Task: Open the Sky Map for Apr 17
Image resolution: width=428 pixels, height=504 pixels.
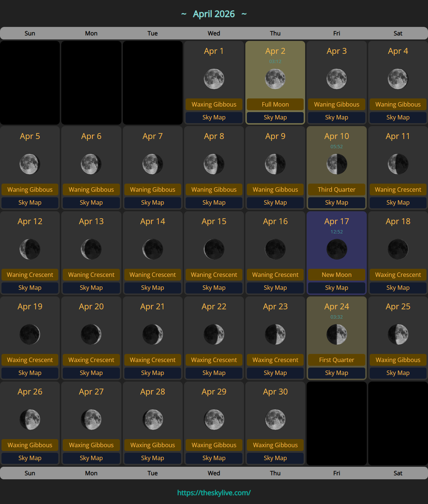Action: click(x=336, y=288)
